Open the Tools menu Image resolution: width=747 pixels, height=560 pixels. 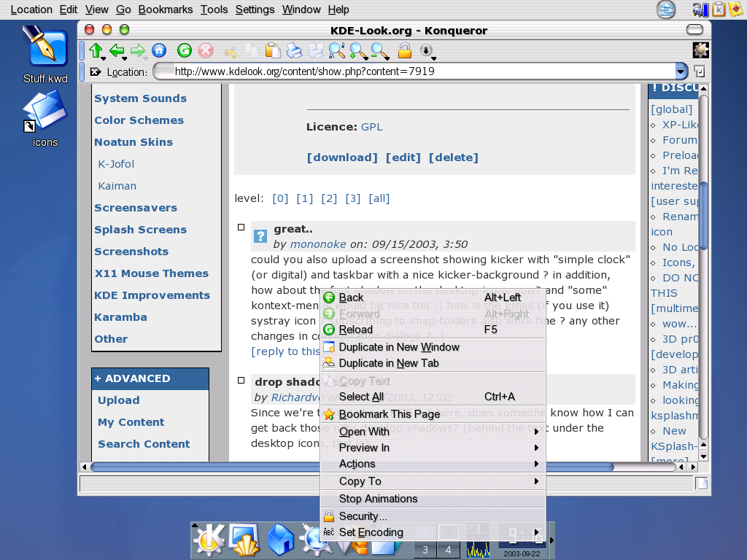pyautogui.click(x=214, y=9)
